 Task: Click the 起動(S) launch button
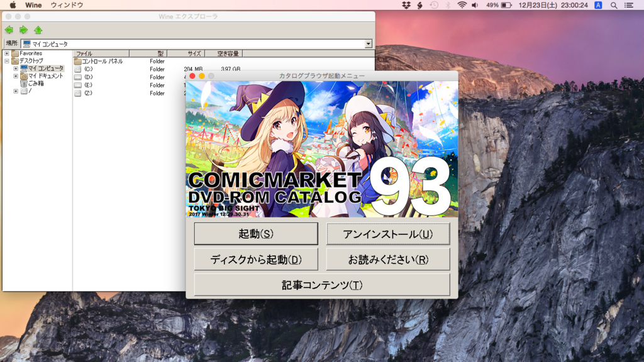pyautogui.click(x=256, y=234)
